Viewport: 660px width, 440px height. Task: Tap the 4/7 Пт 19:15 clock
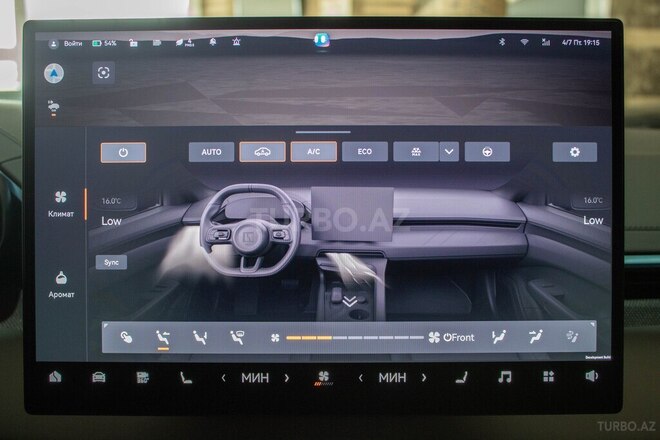580,43
